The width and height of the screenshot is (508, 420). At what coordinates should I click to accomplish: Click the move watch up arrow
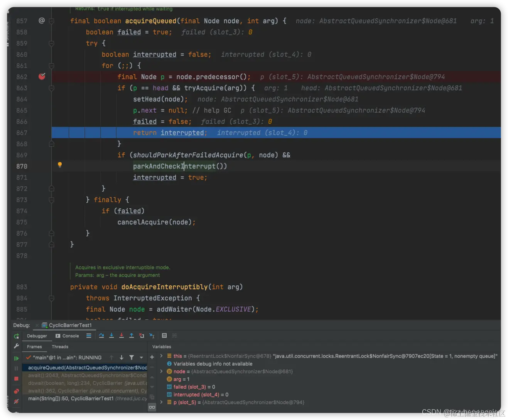click(152, 377)
